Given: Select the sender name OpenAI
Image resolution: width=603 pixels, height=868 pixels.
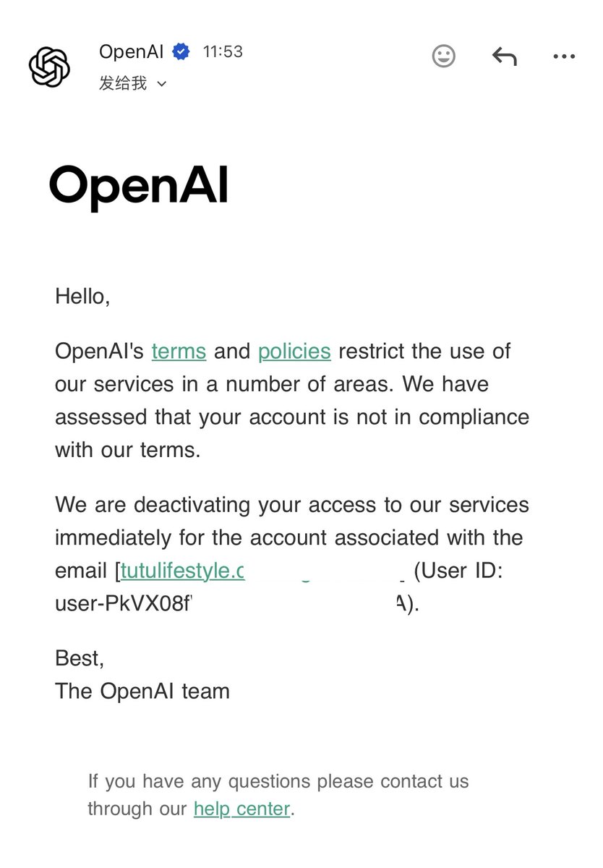Looking at the screenshot, I should 132,51.
